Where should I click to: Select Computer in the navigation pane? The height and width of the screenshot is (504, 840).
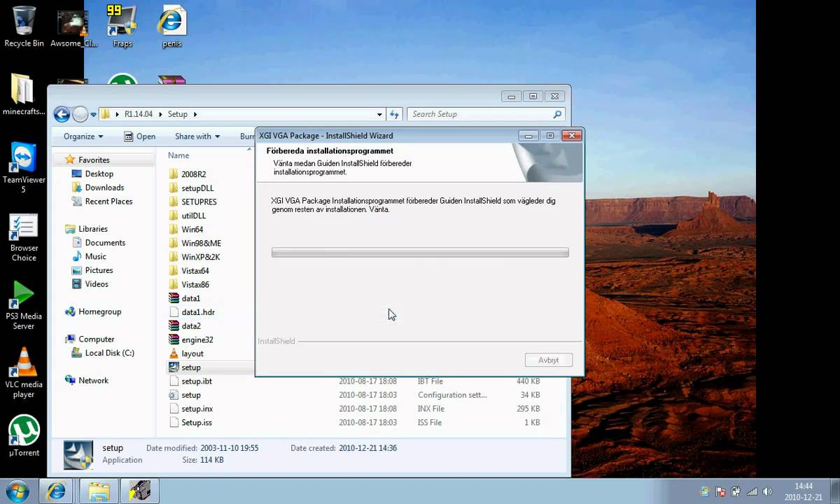pyautogui.click(x=97, y=339)
